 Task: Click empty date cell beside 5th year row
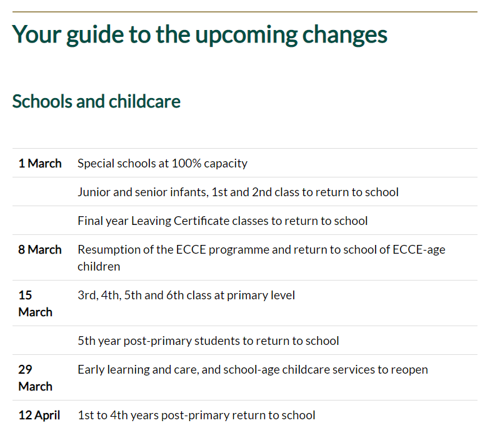[41, 341]
